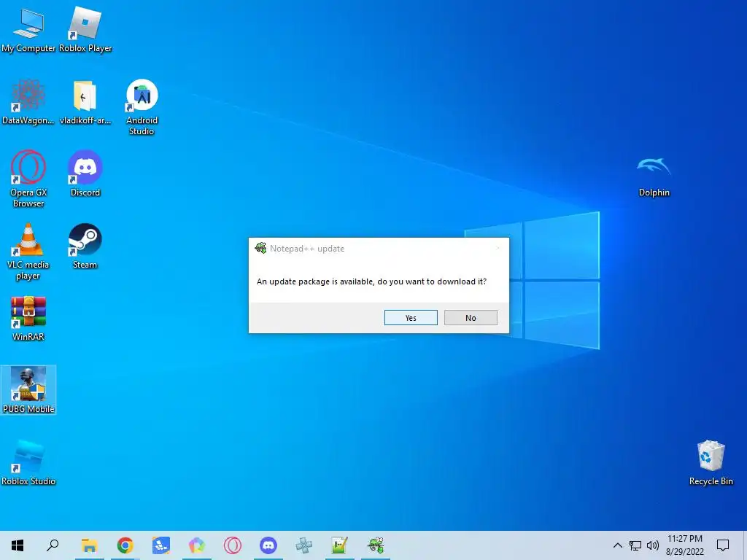Click the Notepad++ update title icon
This screenshot has height=560, width=747.
point(260,248)
